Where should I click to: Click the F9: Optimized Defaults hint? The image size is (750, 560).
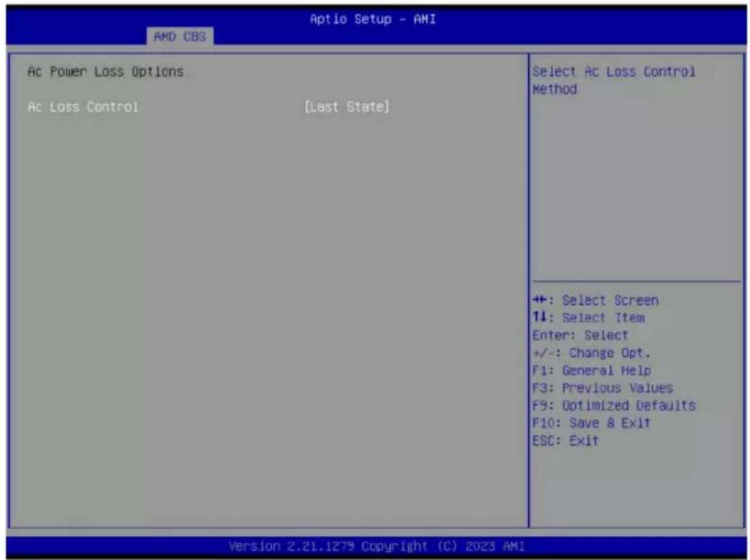pyautogui.click(x=614, y=405)
